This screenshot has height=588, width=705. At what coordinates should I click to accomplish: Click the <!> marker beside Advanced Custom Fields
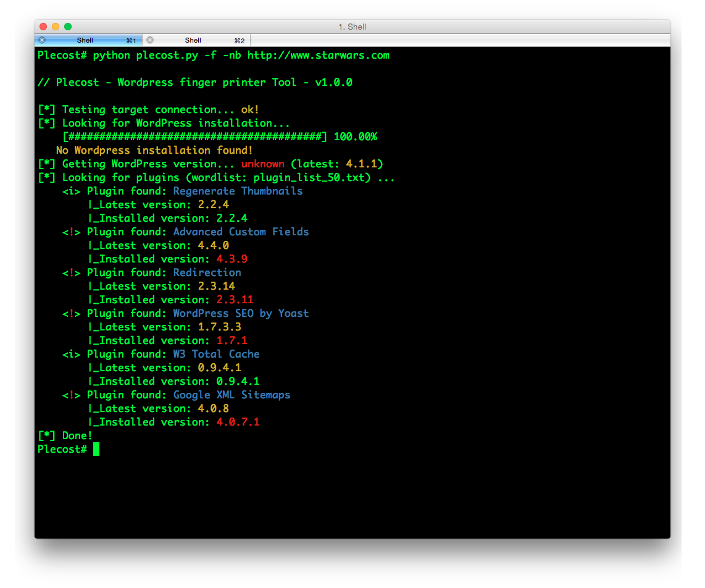pos(71,232)
